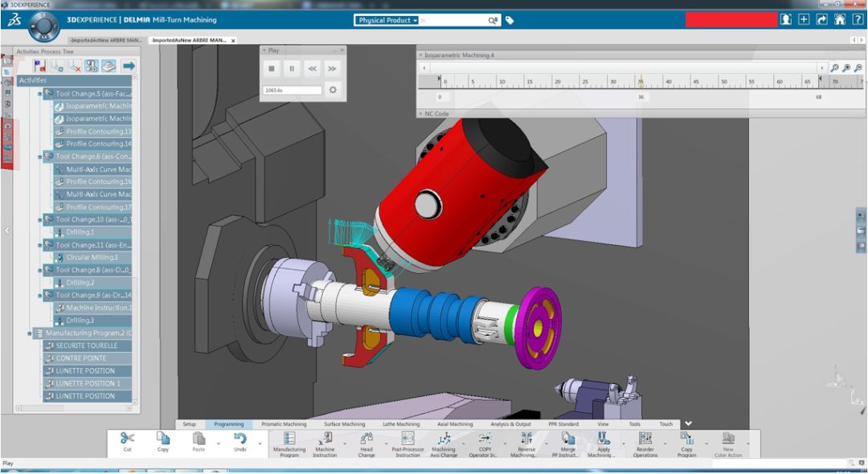This screenshot has height=474, width=868.
Task: Collapse the Tool Change.10 tree node
Action: [40, 220]
